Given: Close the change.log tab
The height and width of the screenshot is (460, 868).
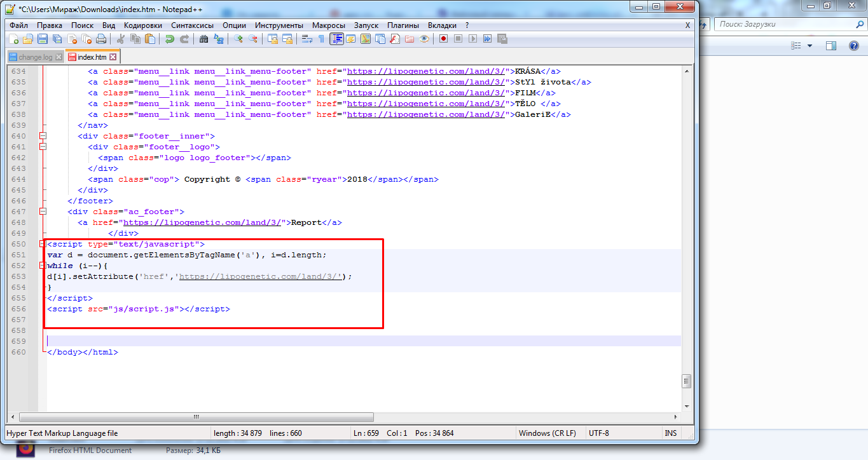Looking at the screenshot, I should click(59, 57).
